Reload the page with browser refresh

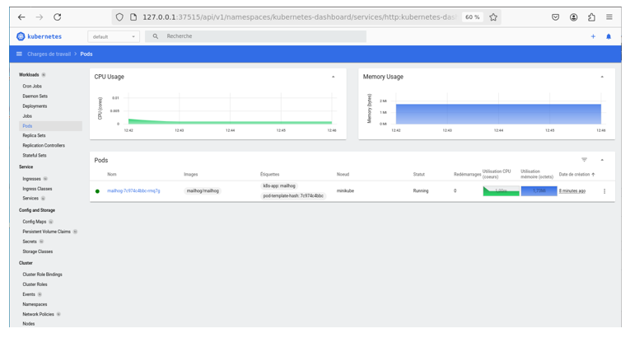[57, 16]
